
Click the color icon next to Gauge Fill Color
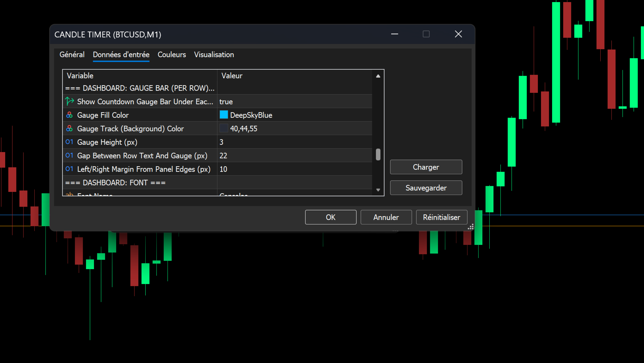click(69, 115)
